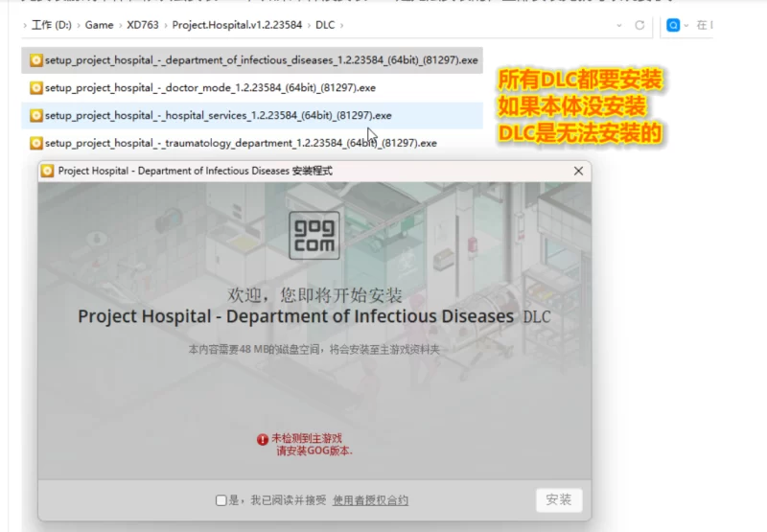Viewport: 767px width, 532px height.
Task: Expand the chevron before 工作 (D:)
Action: tap(25, 25)
